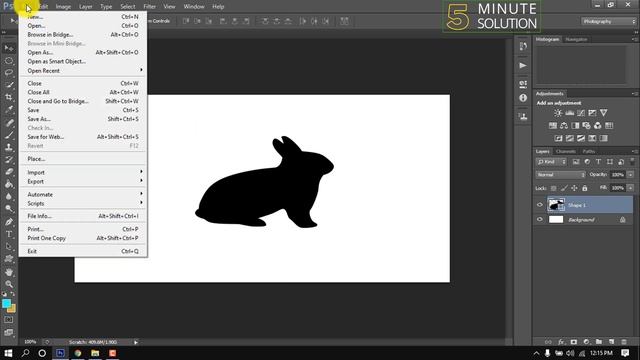Select the Brush tool
This screenshot has width=640, height=360.
9,135
